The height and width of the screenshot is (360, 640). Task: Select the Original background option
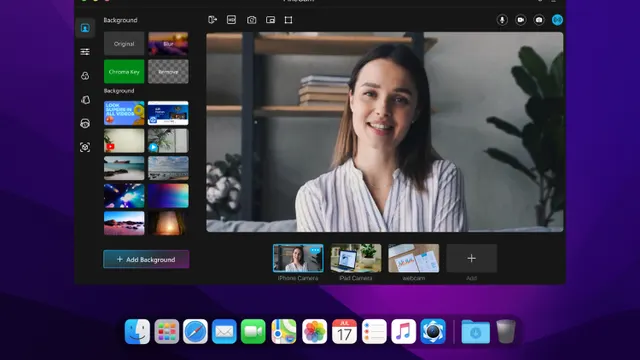pyautogui.click(x=124, y=44)
